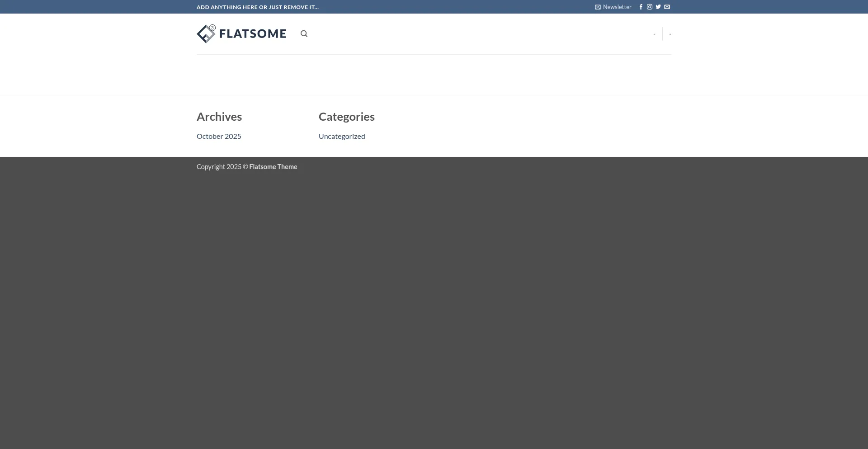Image resolution: width=868 pixels, height=449 pixels.
Task: Click the Flatsome diamond logo icon
Action: pyautogui.click(x=205, y=35)
